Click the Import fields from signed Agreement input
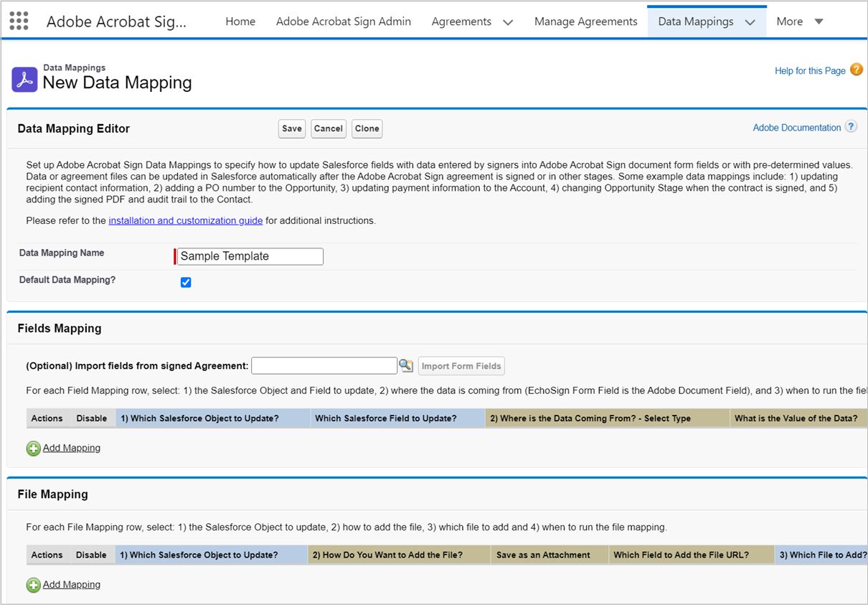Screen dimensions: 868x605 point(324,366)
